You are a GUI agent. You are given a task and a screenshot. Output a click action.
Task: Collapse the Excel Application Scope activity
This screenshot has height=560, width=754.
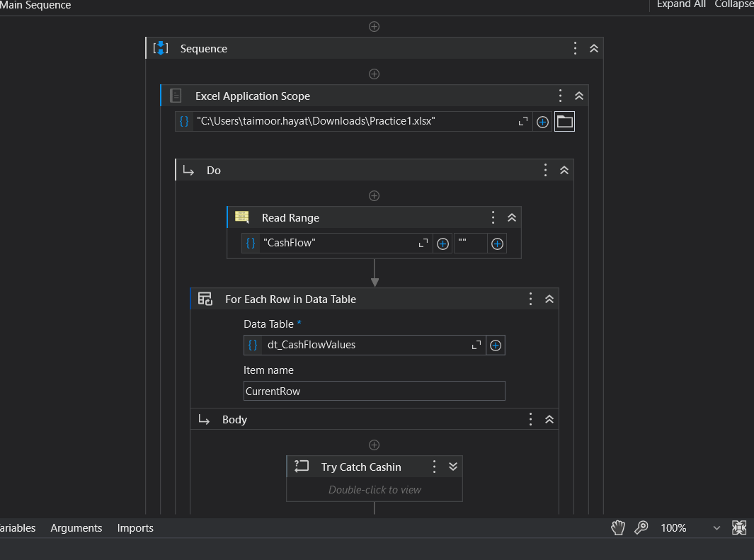[579, 96]
